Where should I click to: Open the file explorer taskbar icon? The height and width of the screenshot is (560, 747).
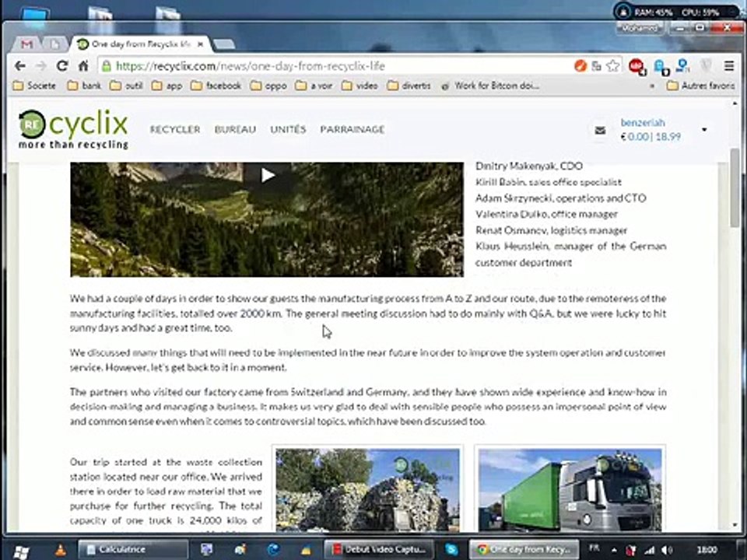click(305, 550)
